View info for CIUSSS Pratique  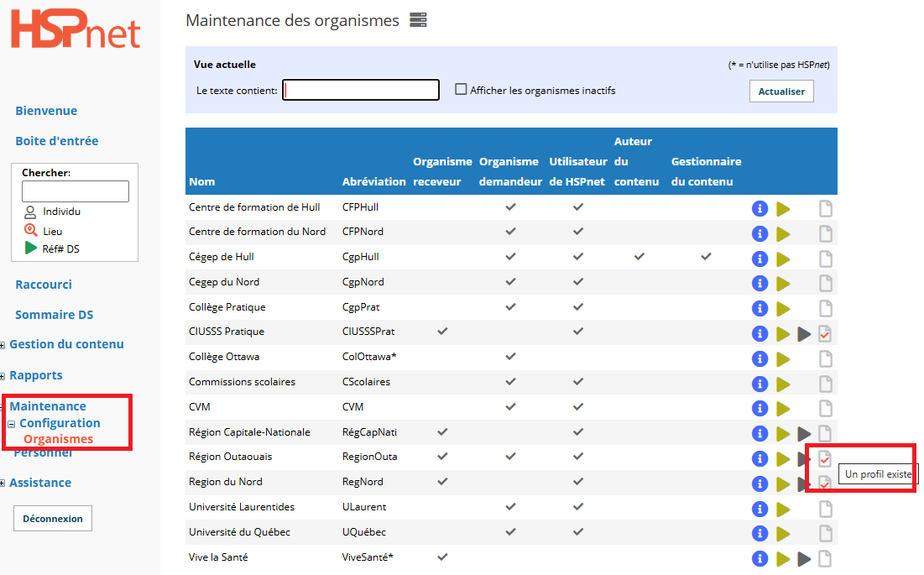(x=760, y=333)
